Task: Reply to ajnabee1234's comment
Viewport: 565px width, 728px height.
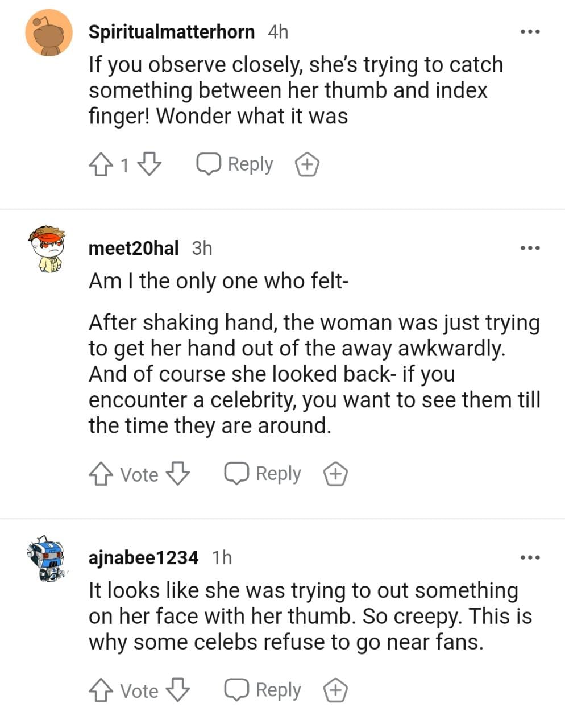Action: (263, 690)
